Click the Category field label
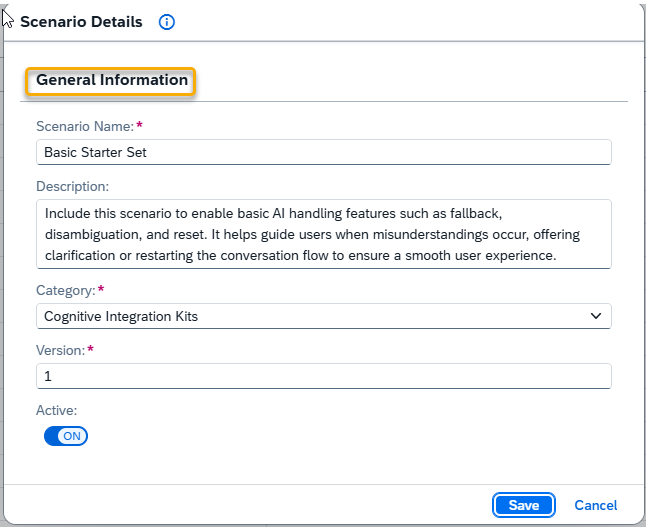The width and height of the screenshot is (646, 527). (66, 290)
